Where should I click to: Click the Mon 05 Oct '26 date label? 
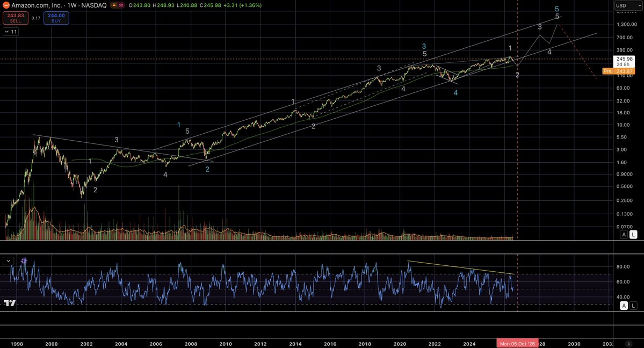pyautogui.click(x=517, y=344)
